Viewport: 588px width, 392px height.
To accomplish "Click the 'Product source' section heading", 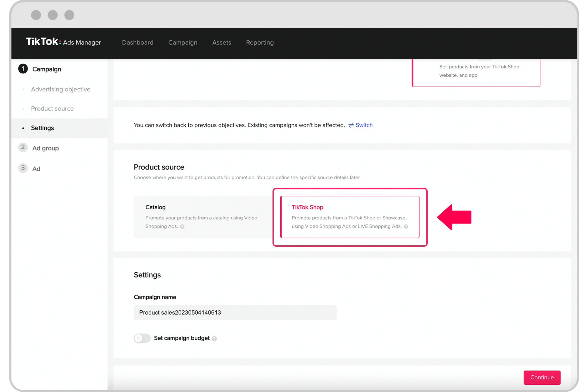I will tap(159, 167).
